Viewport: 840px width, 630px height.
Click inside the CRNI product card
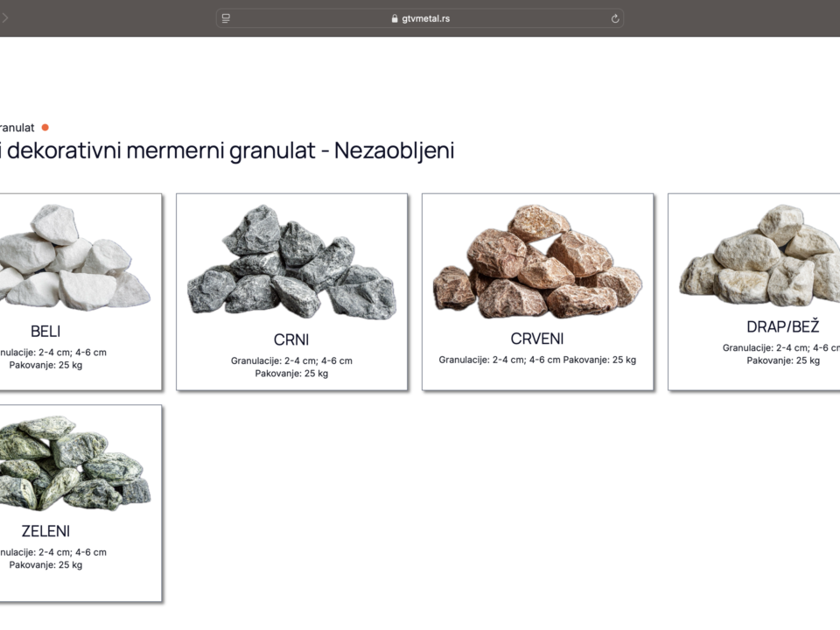coord(291,291)
